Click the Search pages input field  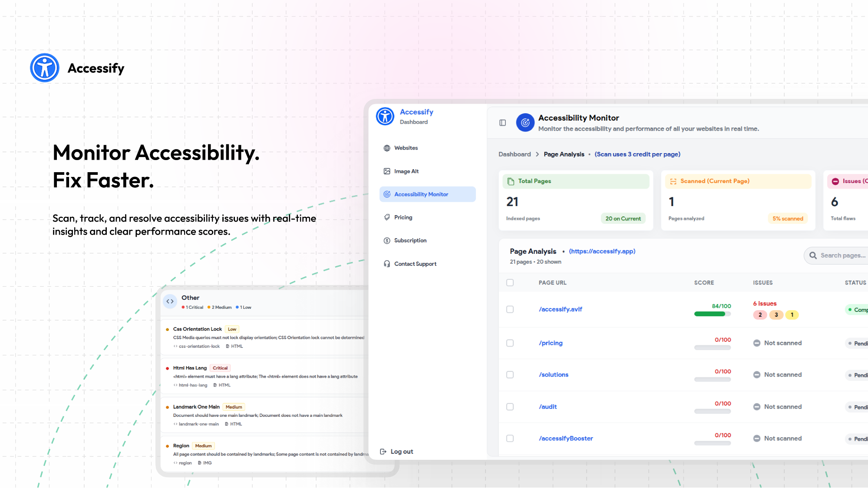coord(836,255)
